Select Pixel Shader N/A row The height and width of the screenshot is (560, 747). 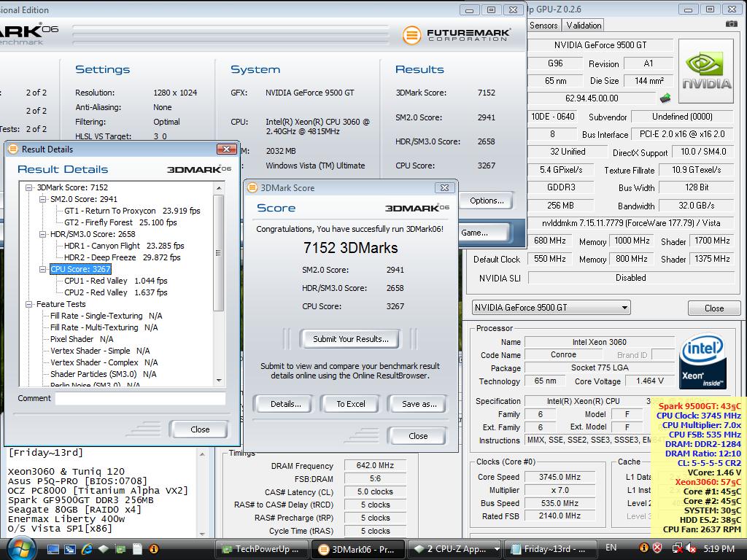[x=82, y=339]
